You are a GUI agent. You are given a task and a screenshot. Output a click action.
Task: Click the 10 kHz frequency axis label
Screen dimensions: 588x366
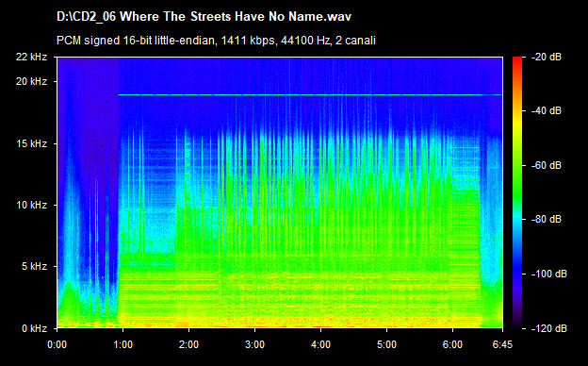coord(31,205)
